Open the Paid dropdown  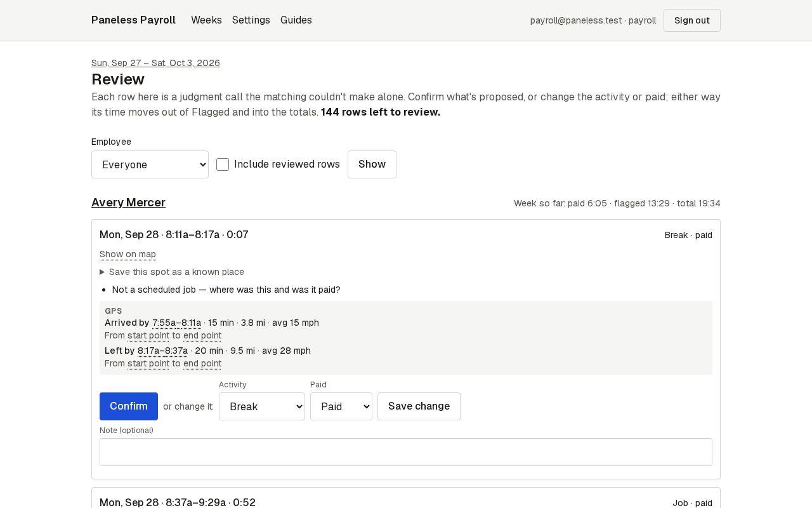point(341,406)
